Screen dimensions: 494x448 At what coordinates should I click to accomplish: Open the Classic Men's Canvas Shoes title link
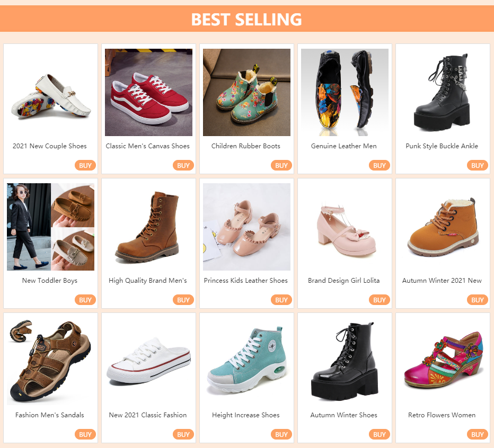coord(148,146)
